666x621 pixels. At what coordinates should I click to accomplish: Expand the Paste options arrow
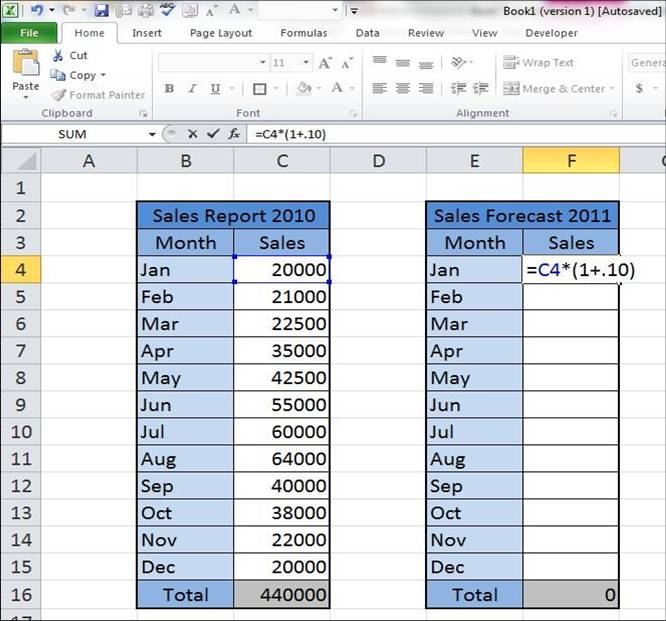25,97
